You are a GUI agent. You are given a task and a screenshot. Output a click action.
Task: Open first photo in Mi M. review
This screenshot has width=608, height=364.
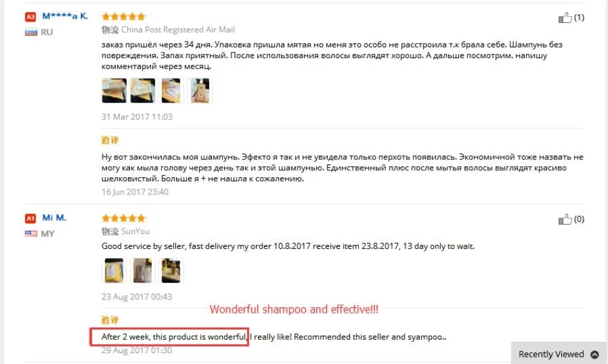tap(114, 271)
